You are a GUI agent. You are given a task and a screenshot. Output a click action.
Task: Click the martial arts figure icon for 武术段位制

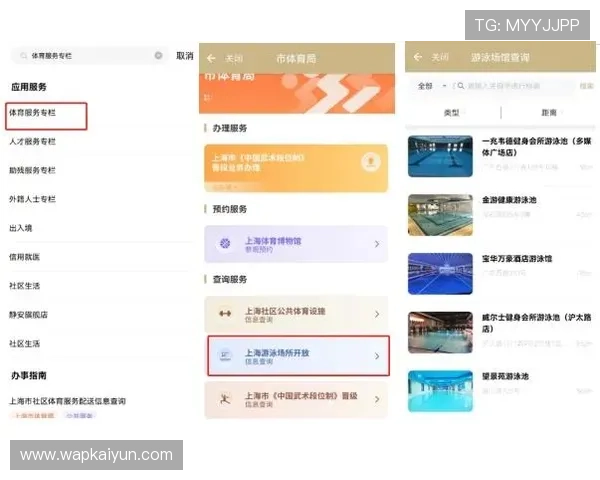pos(225,400)
